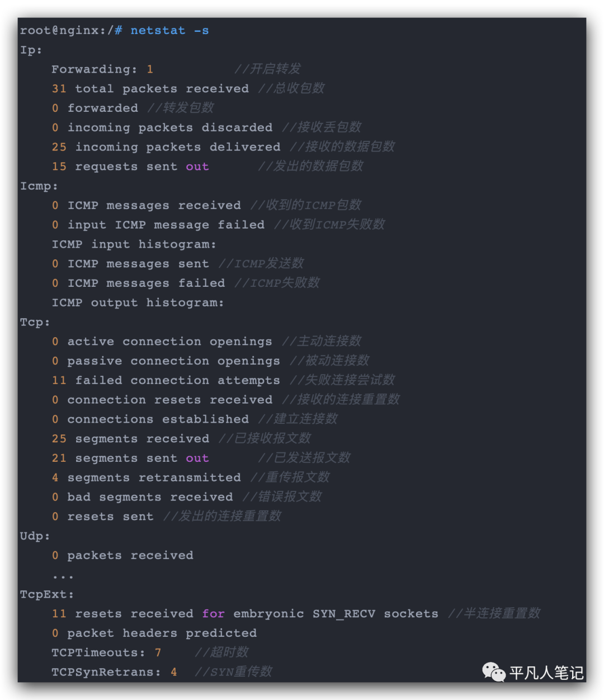
Task: Select the Tcp: section header
Action: 35,323
